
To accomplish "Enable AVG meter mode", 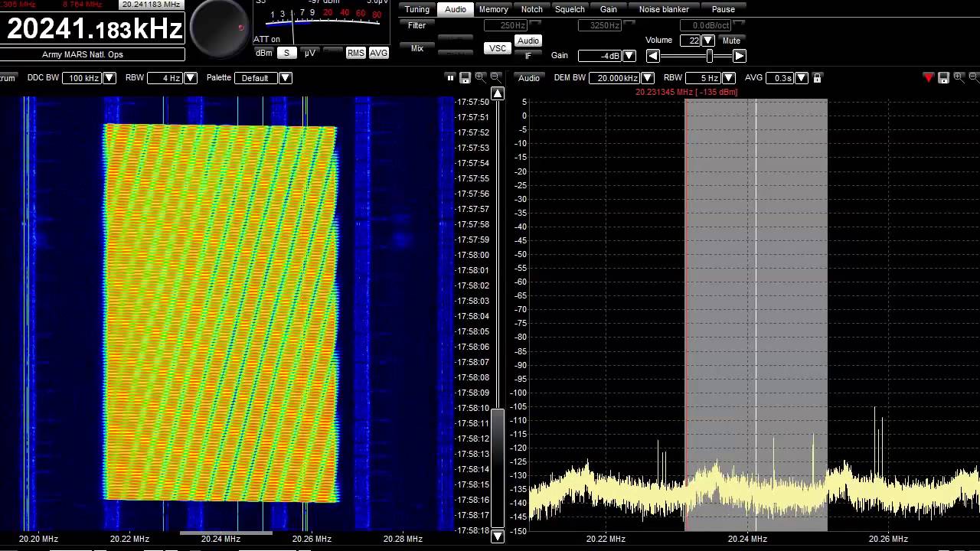I will point(379,53).
